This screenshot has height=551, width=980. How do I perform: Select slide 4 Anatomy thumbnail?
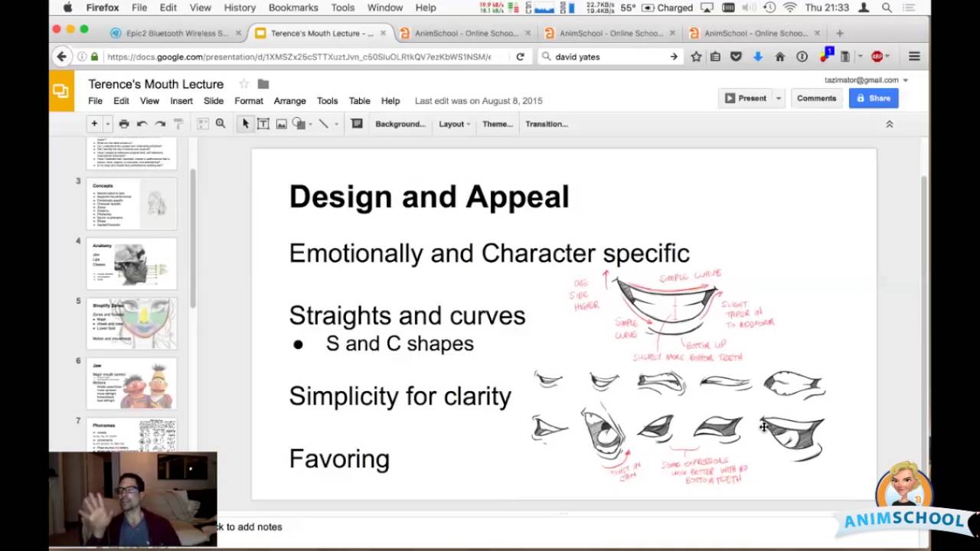(x=132, y=263)
